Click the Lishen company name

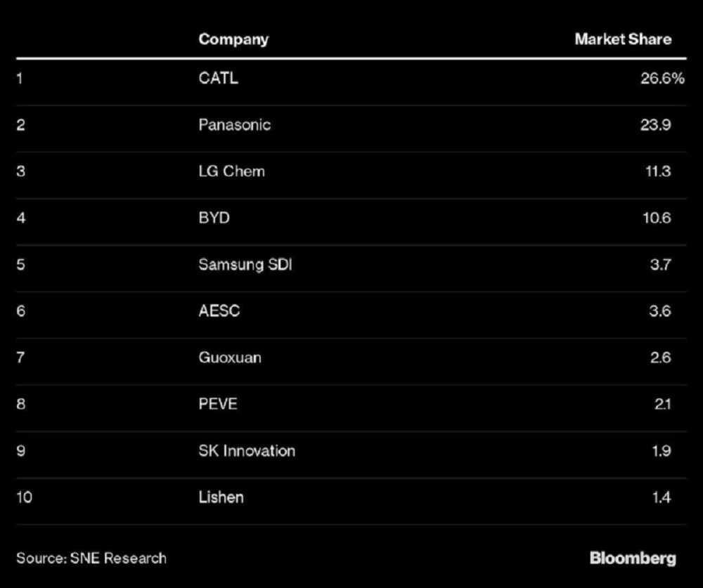tap(221, 497)
